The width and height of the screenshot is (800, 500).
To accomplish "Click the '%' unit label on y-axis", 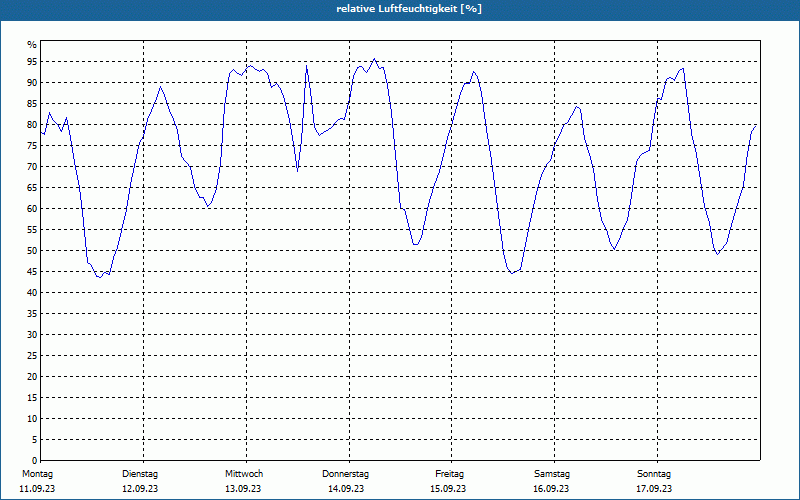I will tap(32, 45).
